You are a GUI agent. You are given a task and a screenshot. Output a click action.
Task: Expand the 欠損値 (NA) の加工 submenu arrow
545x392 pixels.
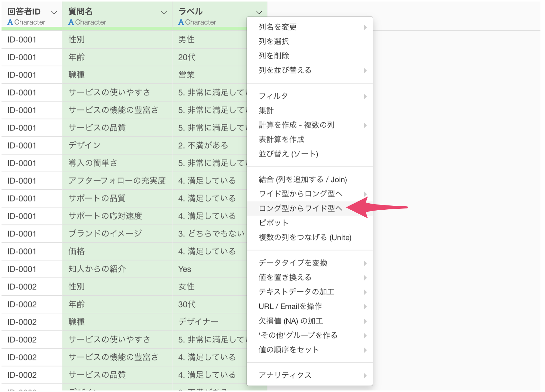365,321
